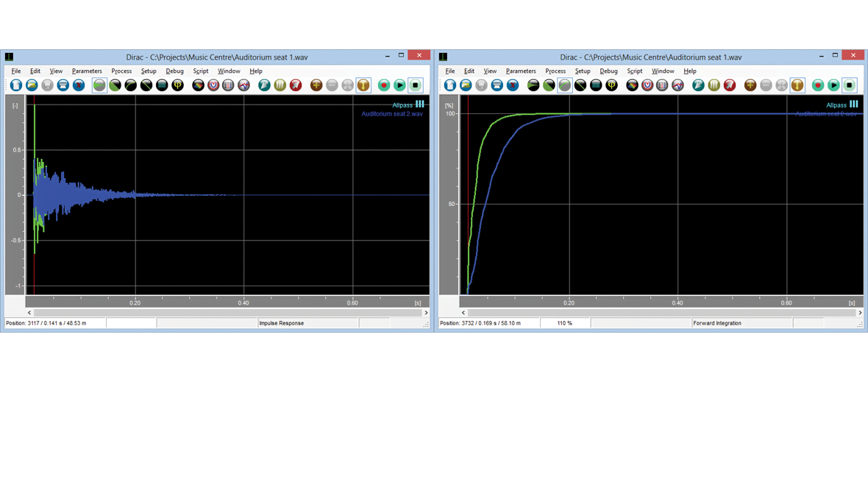Click the yellow phi phase icon in the Impulse Response window
868x496 pixels.
[x=177, y=85]
